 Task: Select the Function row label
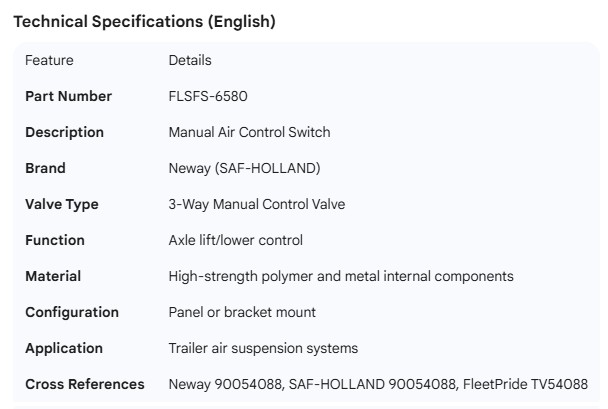[55, 240]
